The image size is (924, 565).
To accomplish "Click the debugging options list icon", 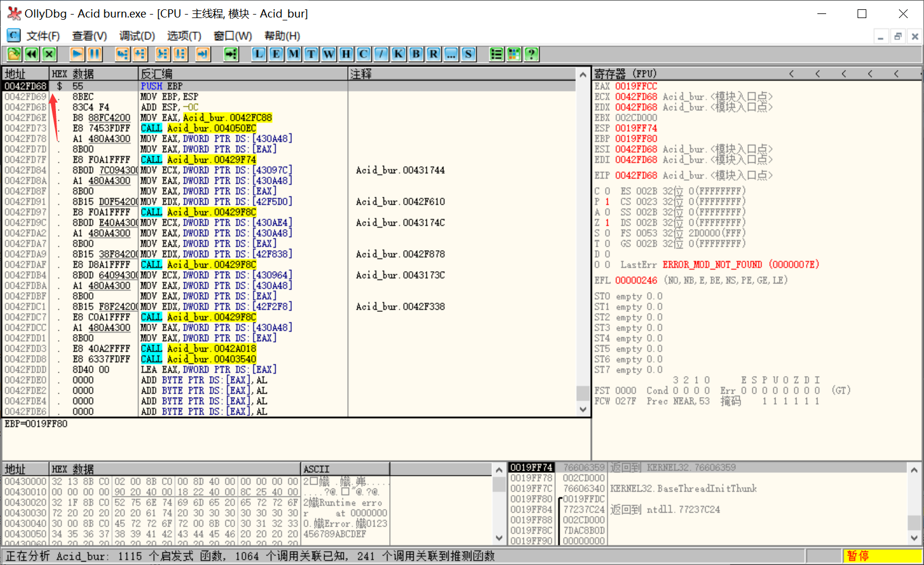I will tap(496, 54).
